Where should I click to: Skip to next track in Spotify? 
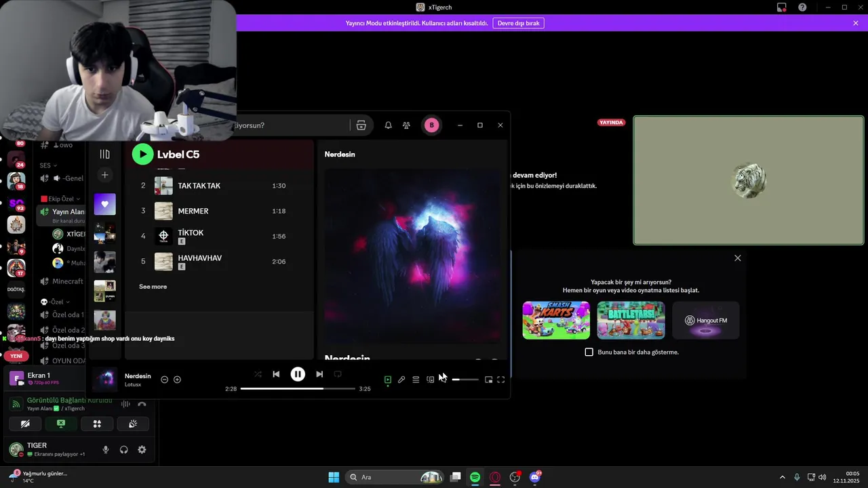pyautogui.click(x=319, y=374)
